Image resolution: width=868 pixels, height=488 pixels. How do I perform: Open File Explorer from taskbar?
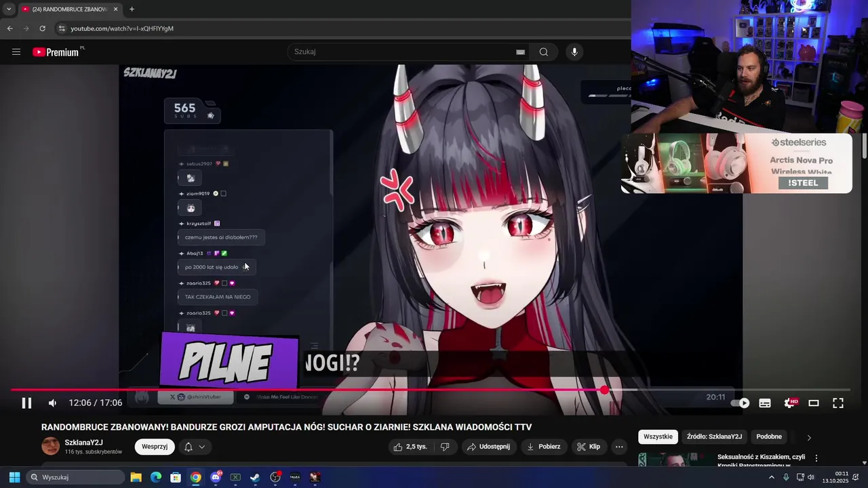(x=136, y=477)
